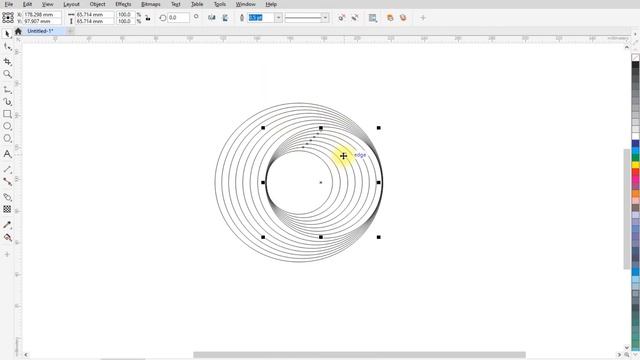Open the Effects menu
The height and width of the screenshot is (360, 640).
(x=123, y=4)
